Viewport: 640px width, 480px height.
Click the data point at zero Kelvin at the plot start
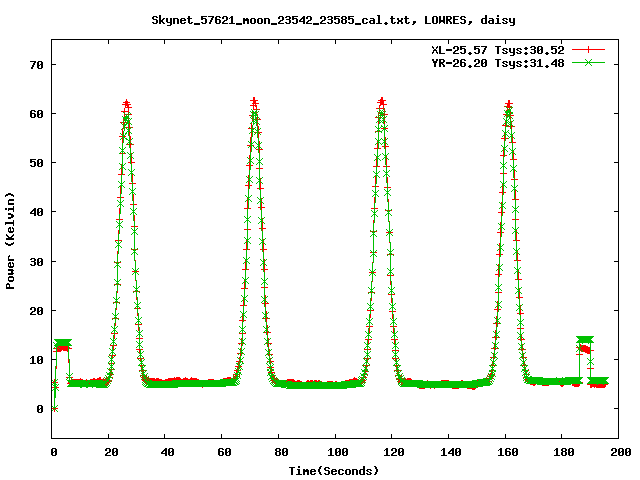[x=55, y=409]
